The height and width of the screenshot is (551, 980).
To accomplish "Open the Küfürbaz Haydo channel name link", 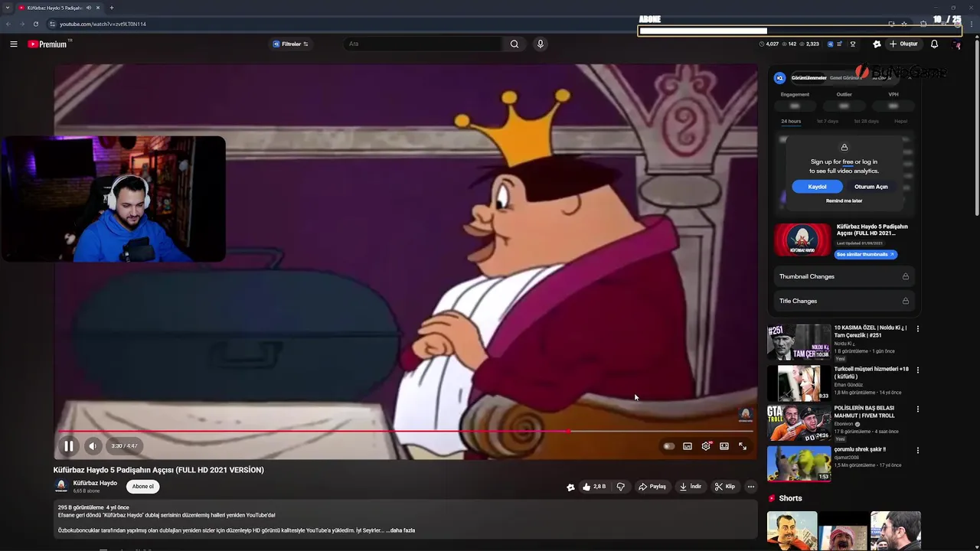I will [95, 484].
